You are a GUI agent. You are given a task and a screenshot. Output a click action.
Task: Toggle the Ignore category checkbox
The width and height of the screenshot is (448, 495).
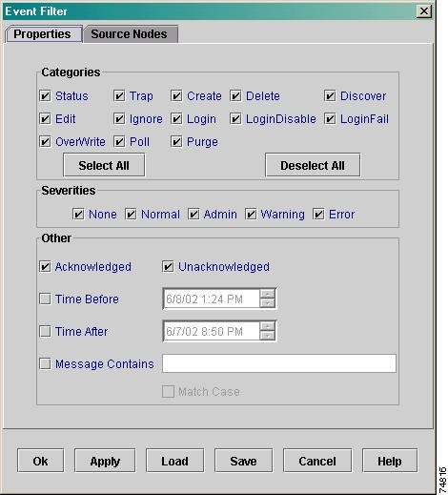119,119
